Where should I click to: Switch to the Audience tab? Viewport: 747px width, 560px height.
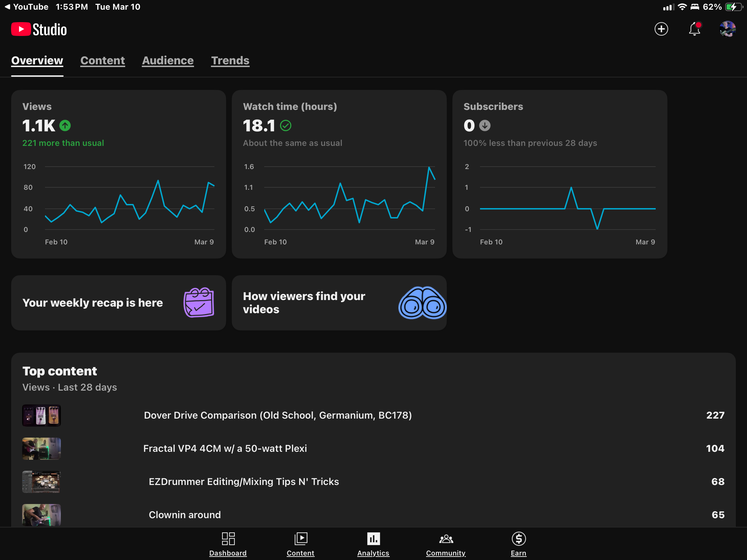[x=168, y=60]
